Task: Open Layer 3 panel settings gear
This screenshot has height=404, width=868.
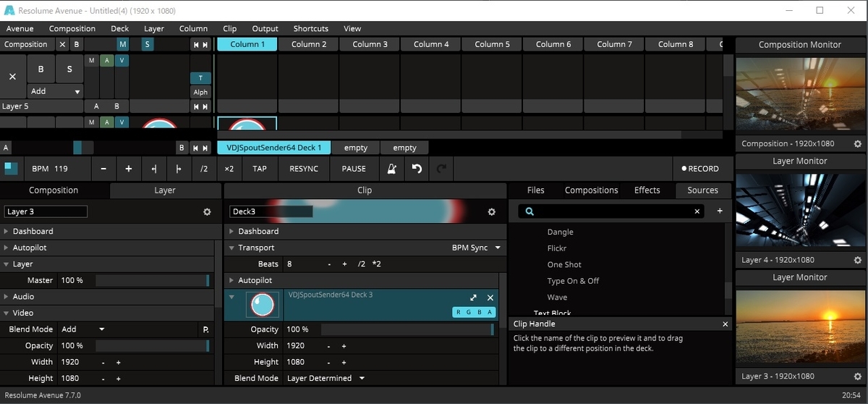Action: click(x=207, y=212)
